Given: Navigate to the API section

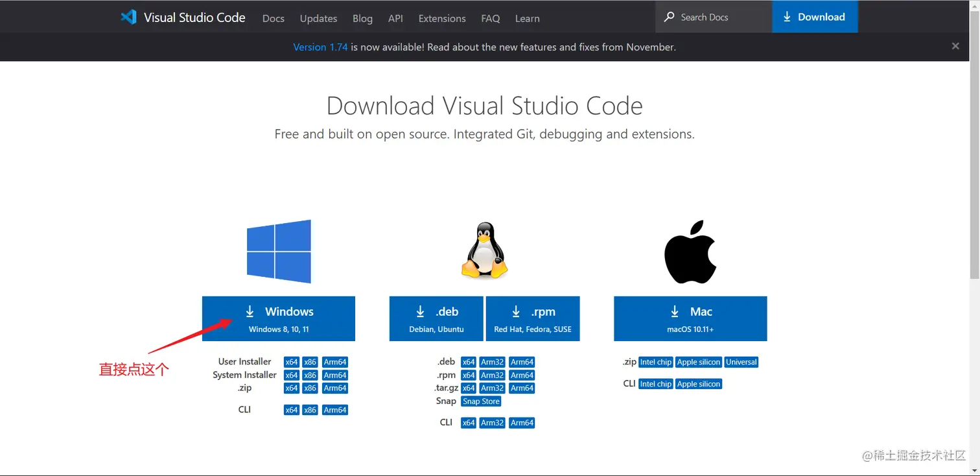Looking at the screenshot, I should [395, 18].
